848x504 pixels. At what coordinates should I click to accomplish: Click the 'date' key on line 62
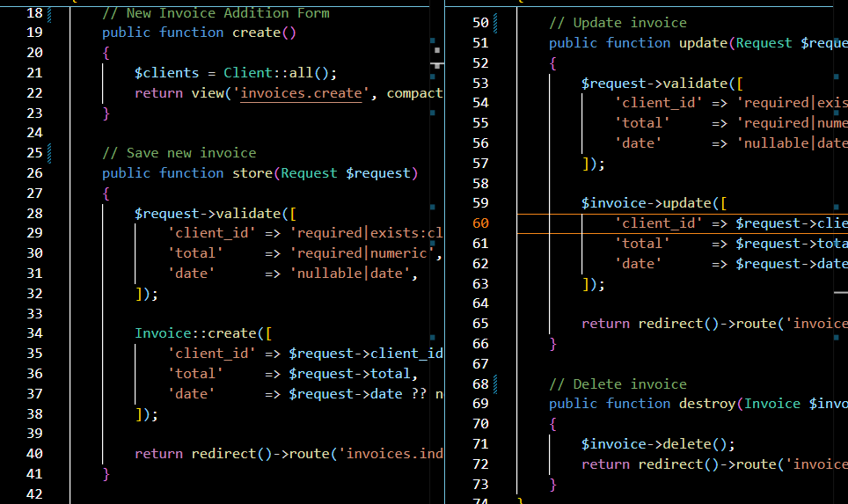pyautogui.click(x=638, y=264)
